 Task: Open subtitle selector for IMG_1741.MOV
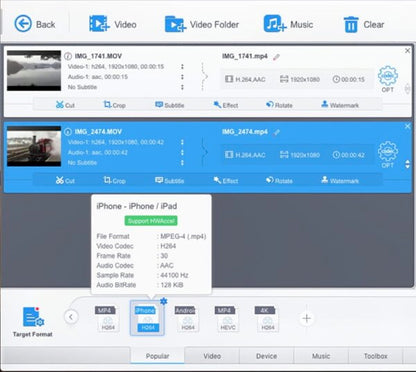182,87
